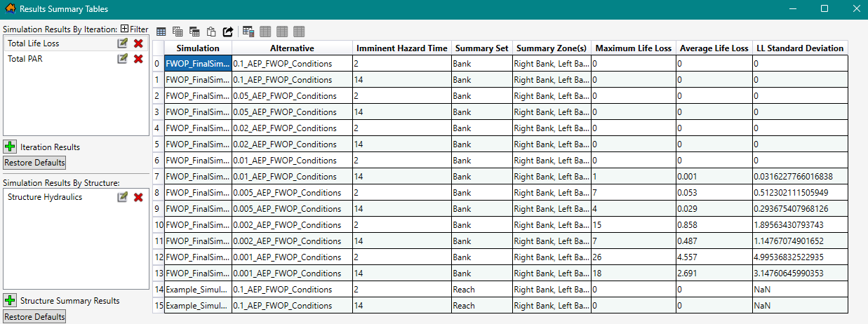Add Structure Summary Results with plus icon
The width and height of the screenshot is (868, 324).
click(10, 300)
